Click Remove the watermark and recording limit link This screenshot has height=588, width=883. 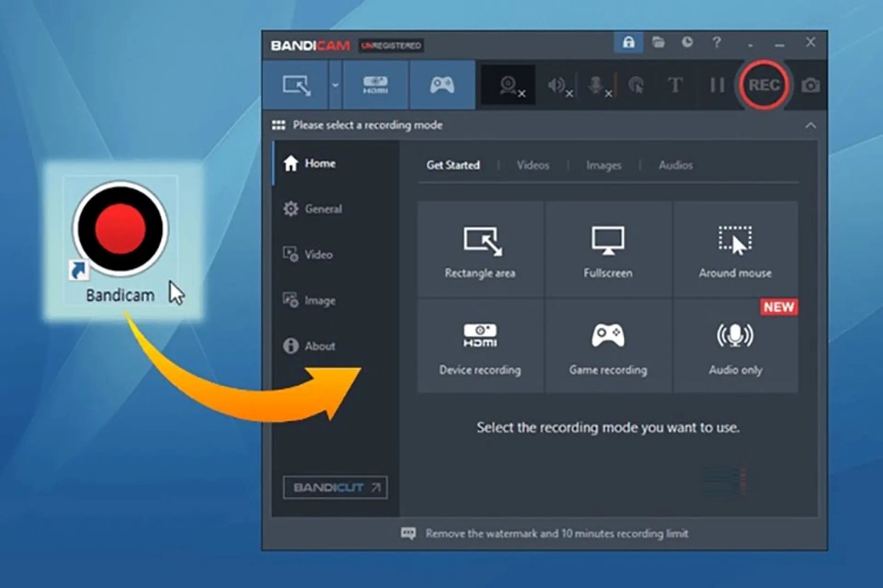pyautogui.click(x=556, y=534)
